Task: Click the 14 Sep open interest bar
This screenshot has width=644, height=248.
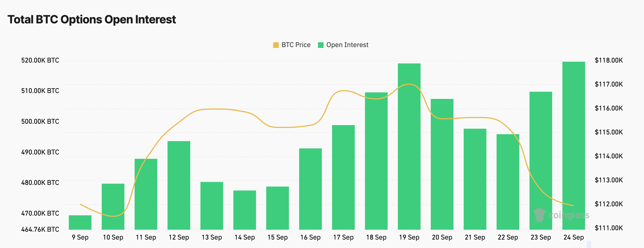Action: (x=245, y=210)
